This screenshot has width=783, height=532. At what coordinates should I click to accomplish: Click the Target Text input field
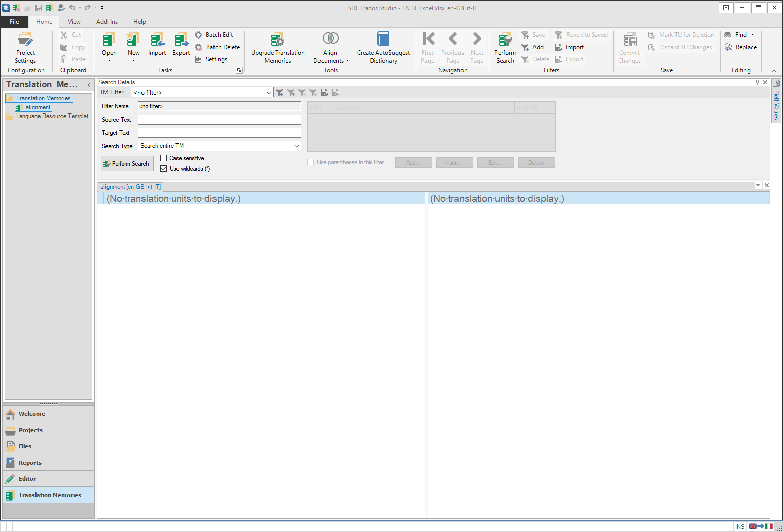pyautogui.click(x=220, y=133)
